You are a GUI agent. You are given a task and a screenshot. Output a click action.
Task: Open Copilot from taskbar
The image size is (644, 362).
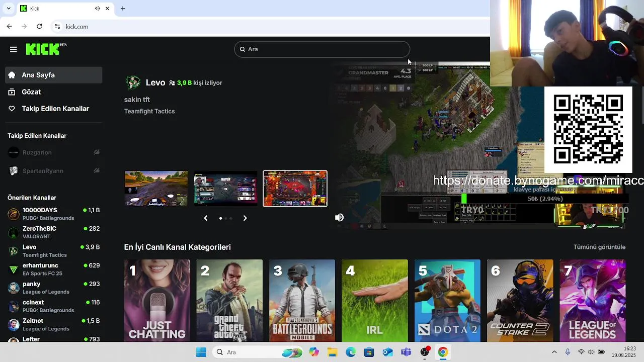[x=314, y=352]
